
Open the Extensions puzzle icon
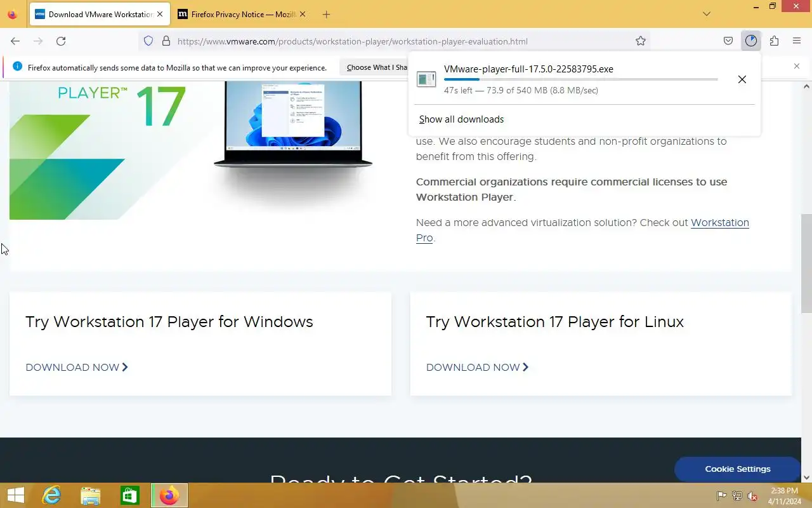tap(774, 41)
